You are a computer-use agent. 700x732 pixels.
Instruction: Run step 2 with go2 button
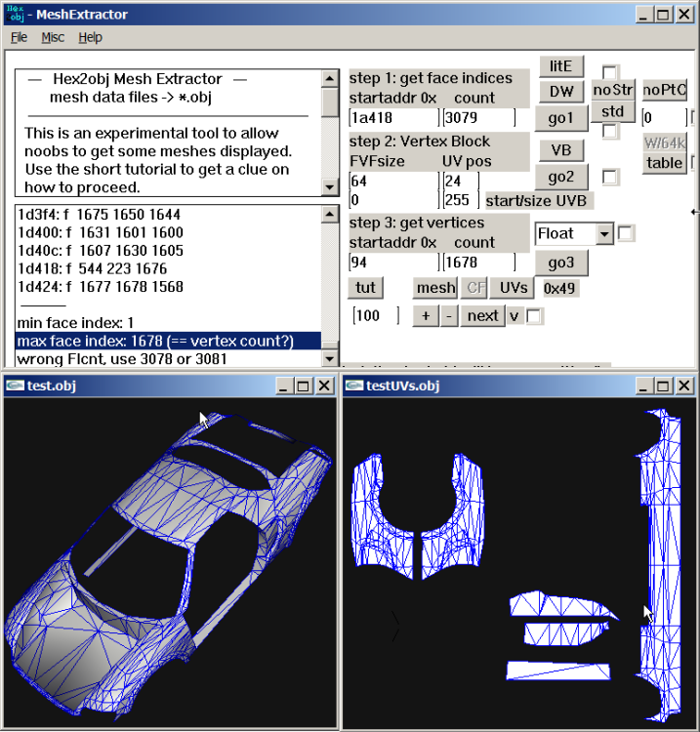pyautogui.click(x=560, y=177)
